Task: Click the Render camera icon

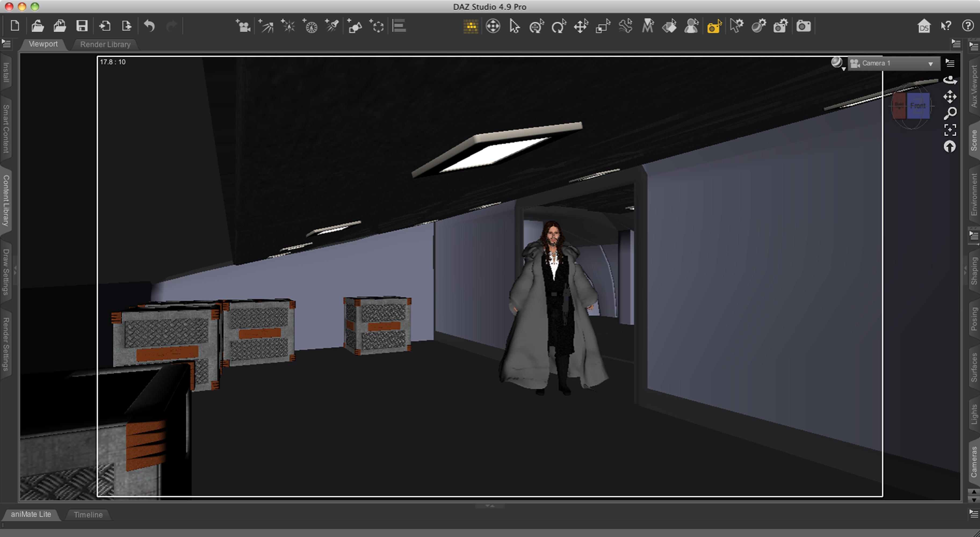Action: coord(803,26)
